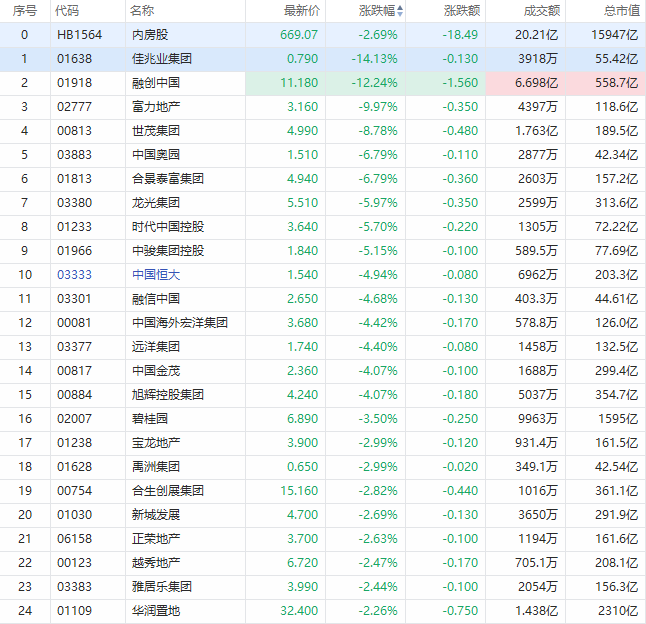This screenshot has width=646, height=624.
Task: Select 合景泰富集团 stock name
Action: click(x=168, y=179)
